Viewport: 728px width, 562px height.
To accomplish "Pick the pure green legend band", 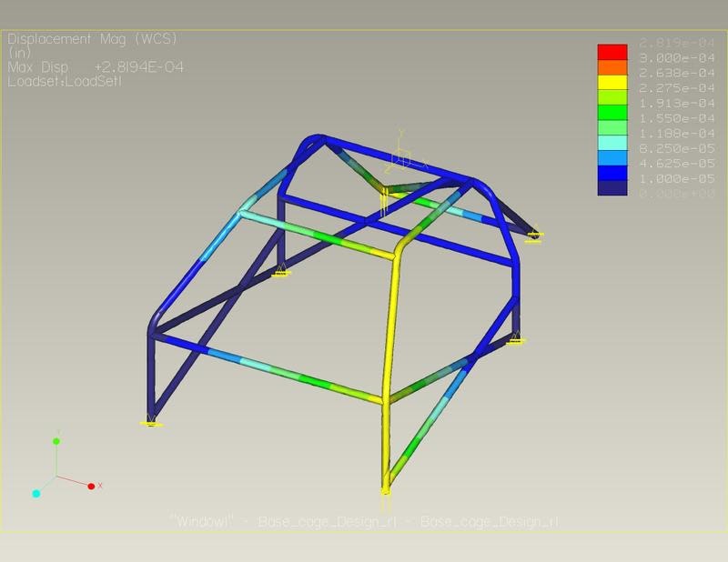I will pos(612,112).
